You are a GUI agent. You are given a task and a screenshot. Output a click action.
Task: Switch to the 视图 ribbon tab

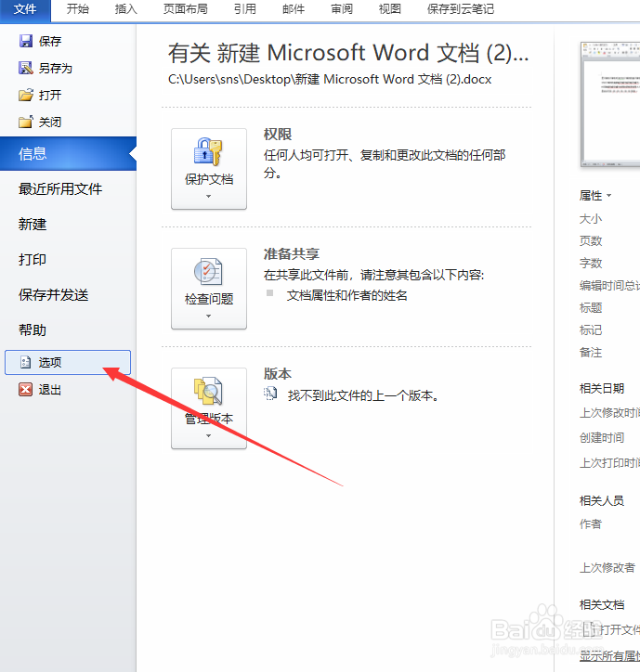389,9
